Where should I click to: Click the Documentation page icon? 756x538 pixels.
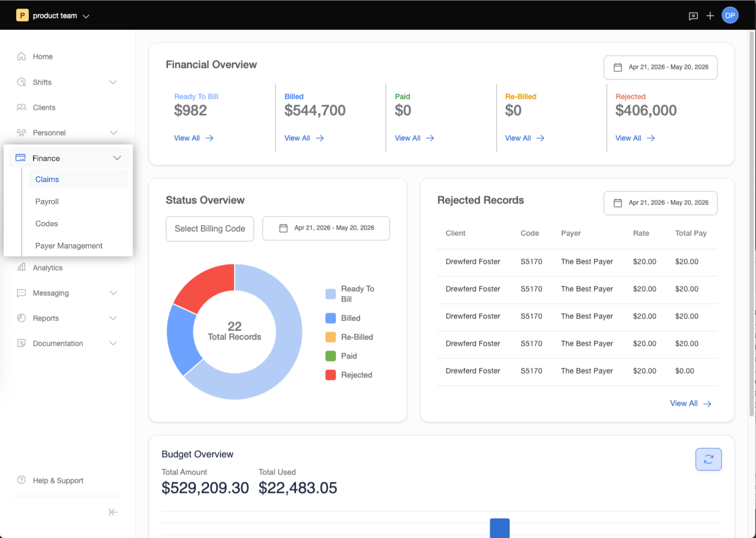coord(22,343)
